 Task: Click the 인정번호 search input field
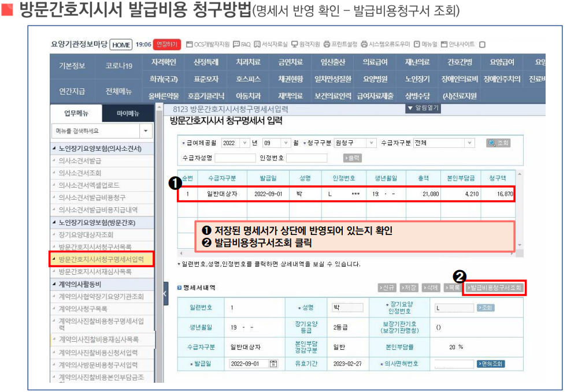click(x=307, y=158)
